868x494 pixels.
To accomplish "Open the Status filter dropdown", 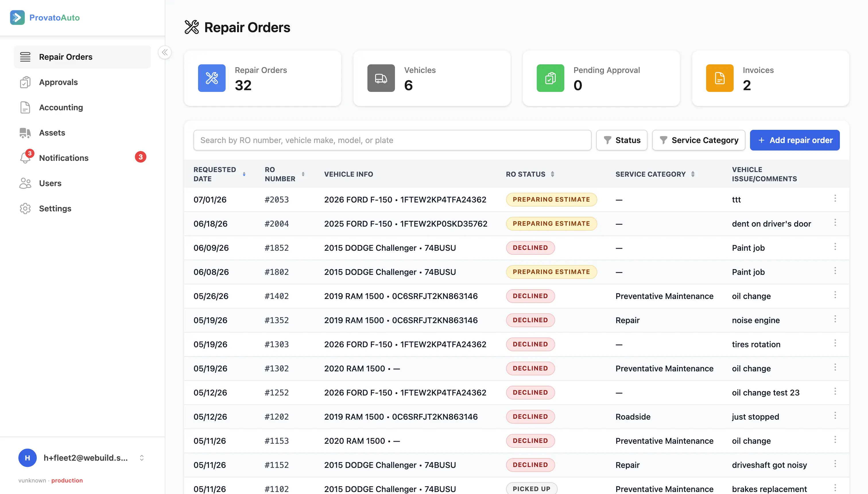I will [x=621, y=140].
